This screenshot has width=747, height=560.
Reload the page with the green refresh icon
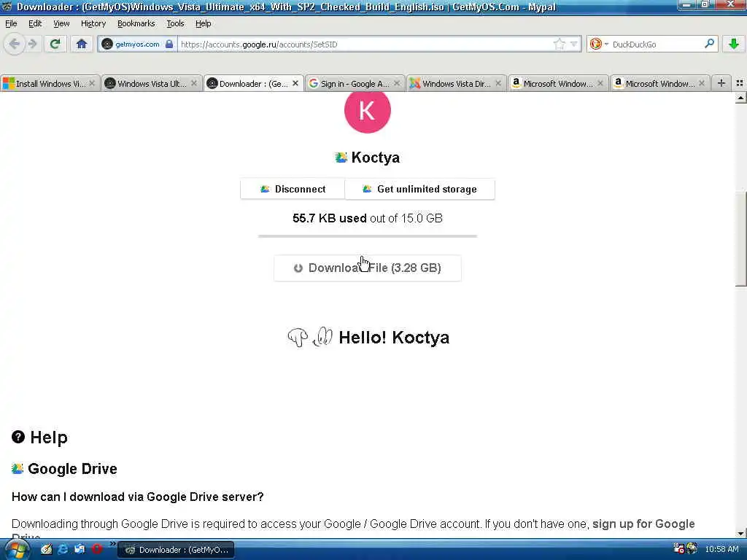[x=55, y=44]
